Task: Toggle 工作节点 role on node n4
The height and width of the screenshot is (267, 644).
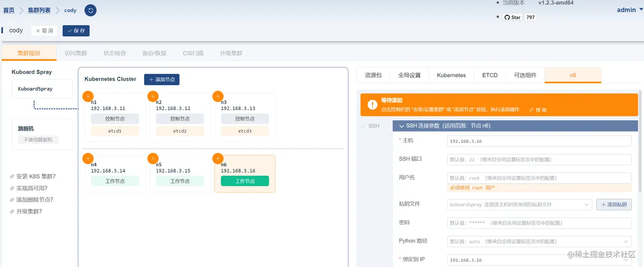Action: coord(115,181)
